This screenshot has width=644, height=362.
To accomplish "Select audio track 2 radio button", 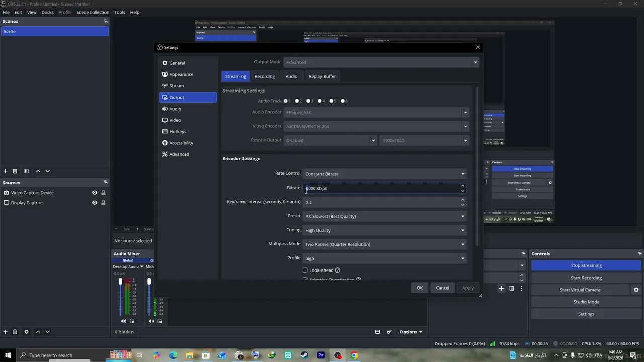I will (297, 101).
